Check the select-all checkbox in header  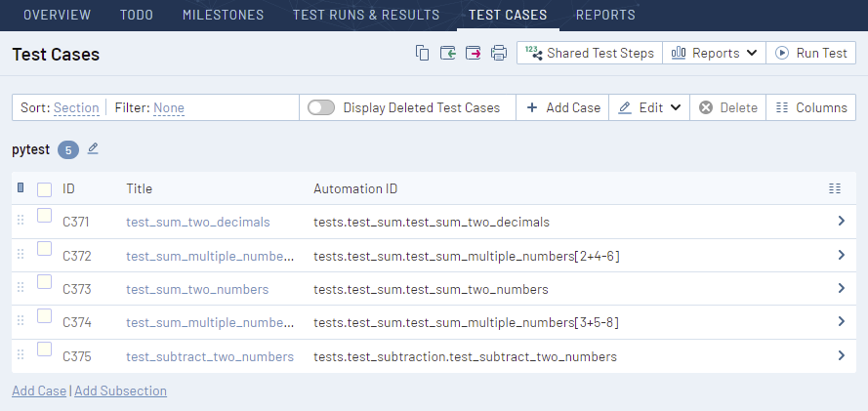tap(44, 189)
